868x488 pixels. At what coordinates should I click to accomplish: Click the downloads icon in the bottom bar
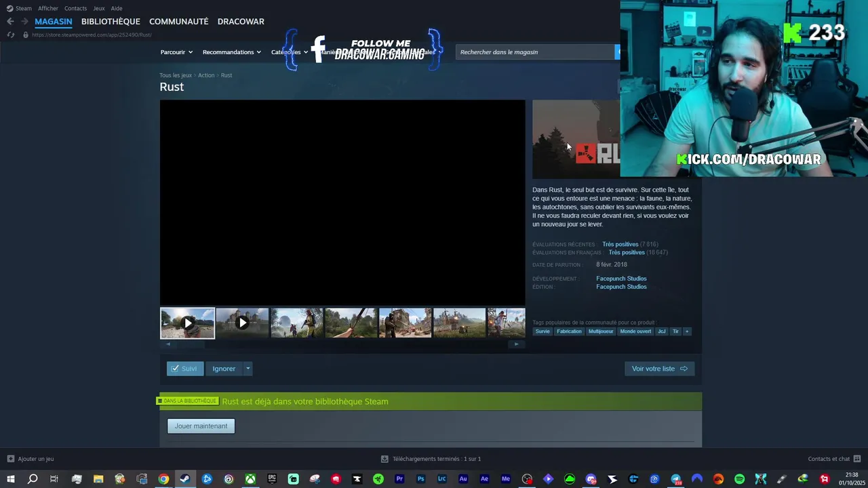(x=384, y=459)
